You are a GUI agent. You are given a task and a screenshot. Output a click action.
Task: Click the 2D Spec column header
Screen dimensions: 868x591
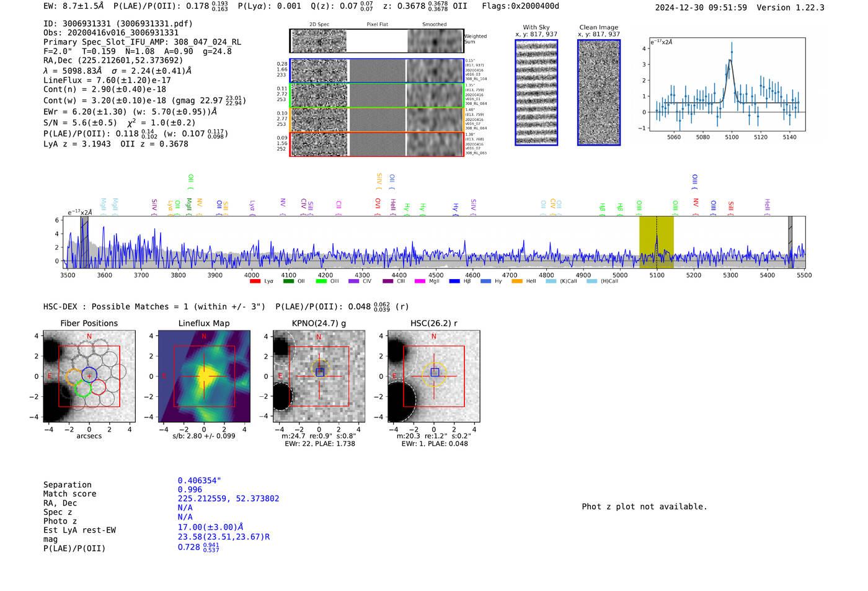click(319, 25)
